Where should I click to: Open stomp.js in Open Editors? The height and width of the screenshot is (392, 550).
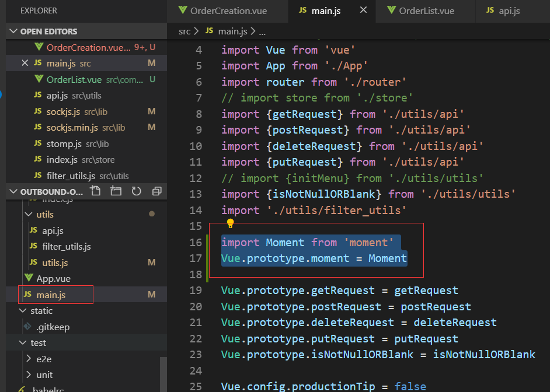coord(86,143)
